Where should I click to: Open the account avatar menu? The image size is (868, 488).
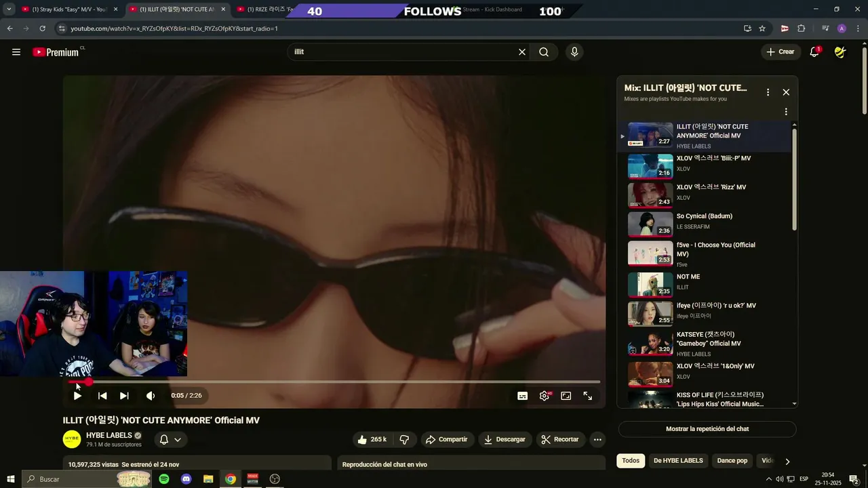(840, 52)
